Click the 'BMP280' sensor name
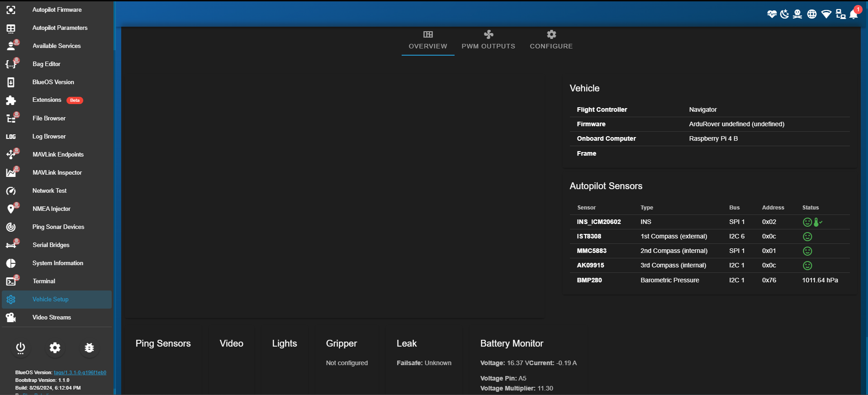The image size is (868, 395). tap(589, 280)
